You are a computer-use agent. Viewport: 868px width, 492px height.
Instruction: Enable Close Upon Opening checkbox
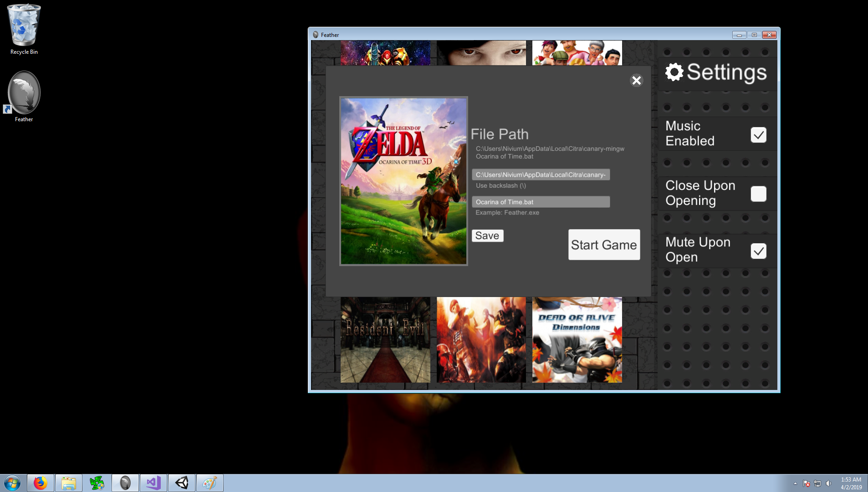point(758,194)
